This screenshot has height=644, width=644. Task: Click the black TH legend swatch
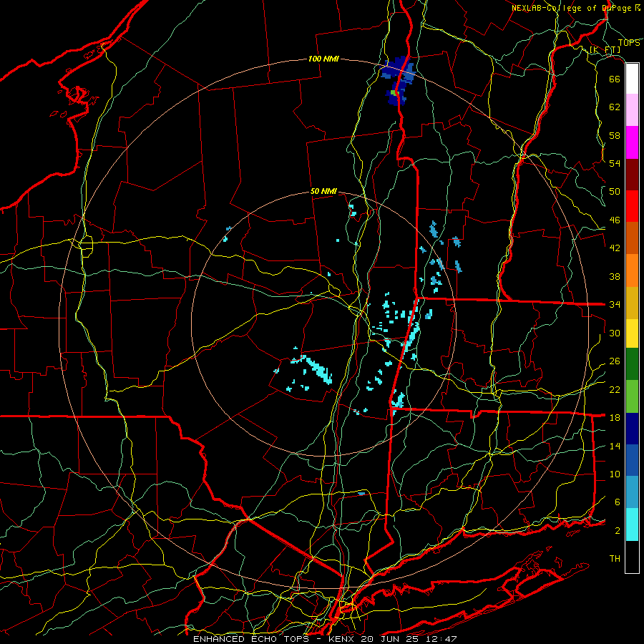(x=632, y=557)
